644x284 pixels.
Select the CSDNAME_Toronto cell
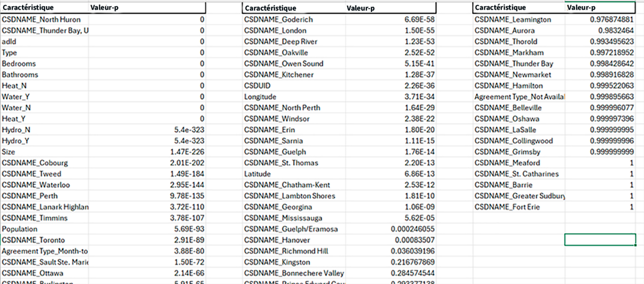pos(33,240)
